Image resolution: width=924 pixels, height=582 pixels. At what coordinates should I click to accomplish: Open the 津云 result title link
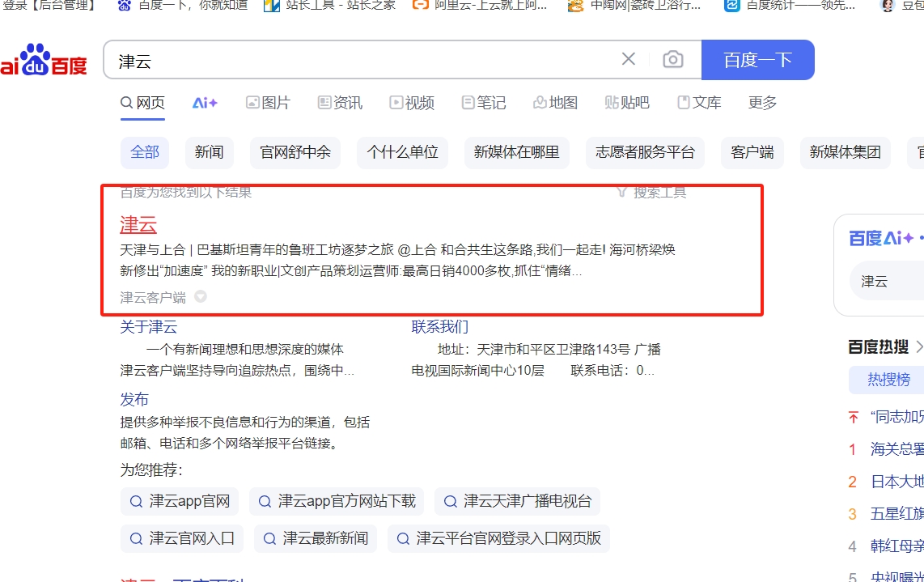point(138,225)
